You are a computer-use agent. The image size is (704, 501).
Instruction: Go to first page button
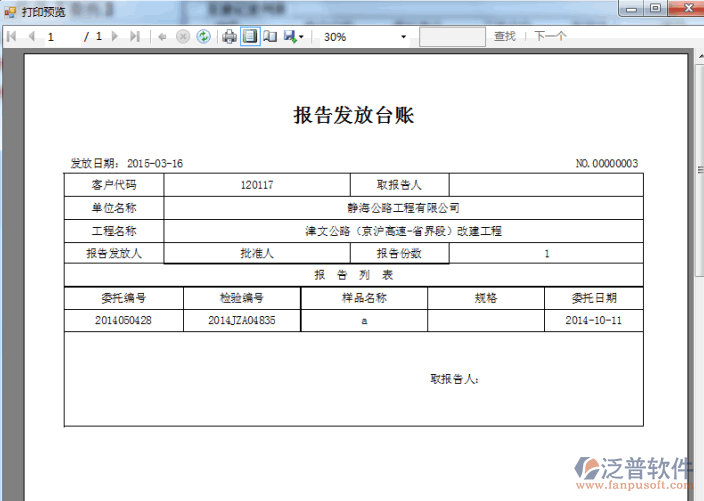coord(12,36)
